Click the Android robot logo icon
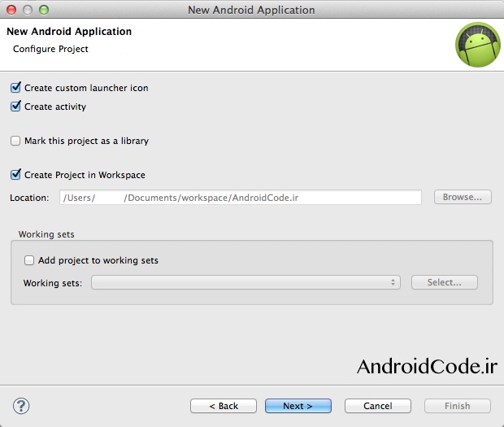The width and height of the screenshot is (504, 427). [x=477, y=45]
